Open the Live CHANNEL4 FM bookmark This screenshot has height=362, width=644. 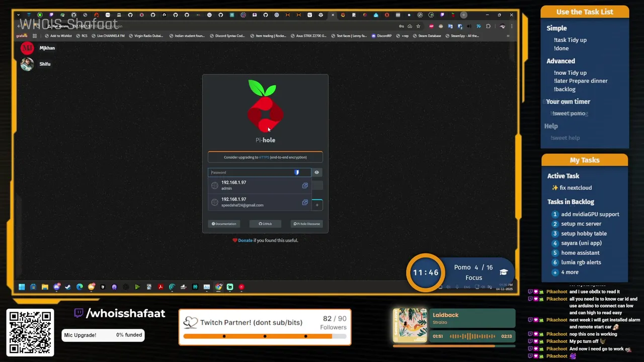pos(108,36)
